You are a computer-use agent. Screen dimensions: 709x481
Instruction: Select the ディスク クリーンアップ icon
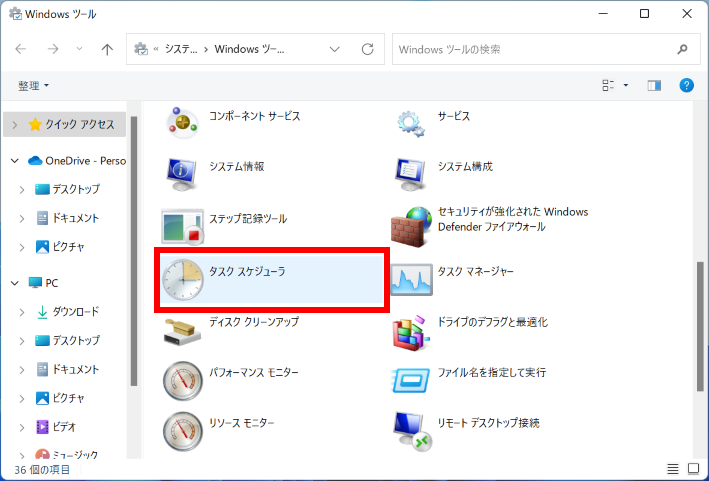click(x=182, y=332)
